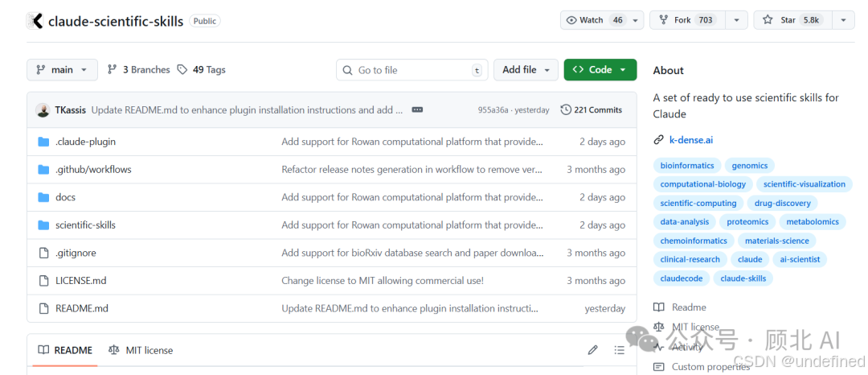Switch to the MIT license tab
Viewport: 868px width, 375px height.
(x=141, y=350)
